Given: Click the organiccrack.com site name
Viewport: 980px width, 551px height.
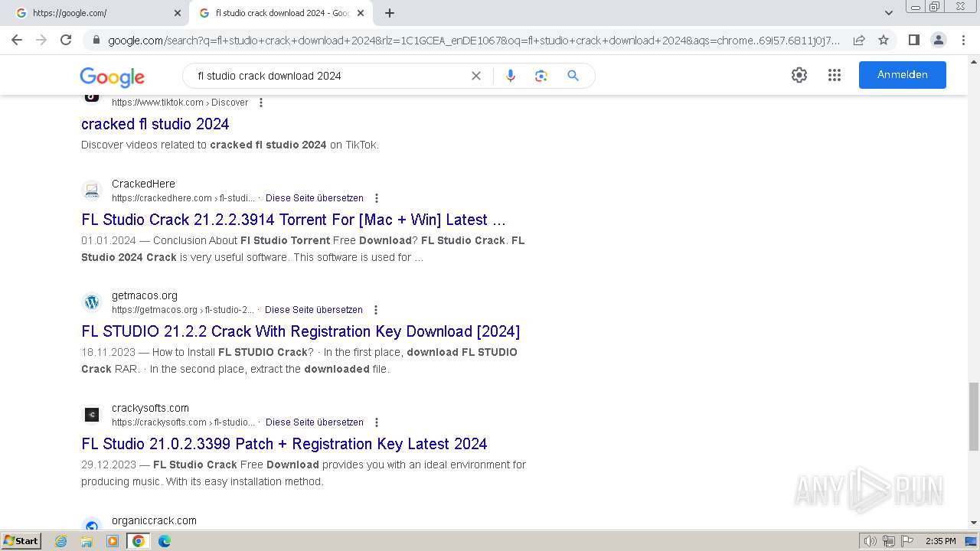Looking at the screenshot, I should point(154,520).
